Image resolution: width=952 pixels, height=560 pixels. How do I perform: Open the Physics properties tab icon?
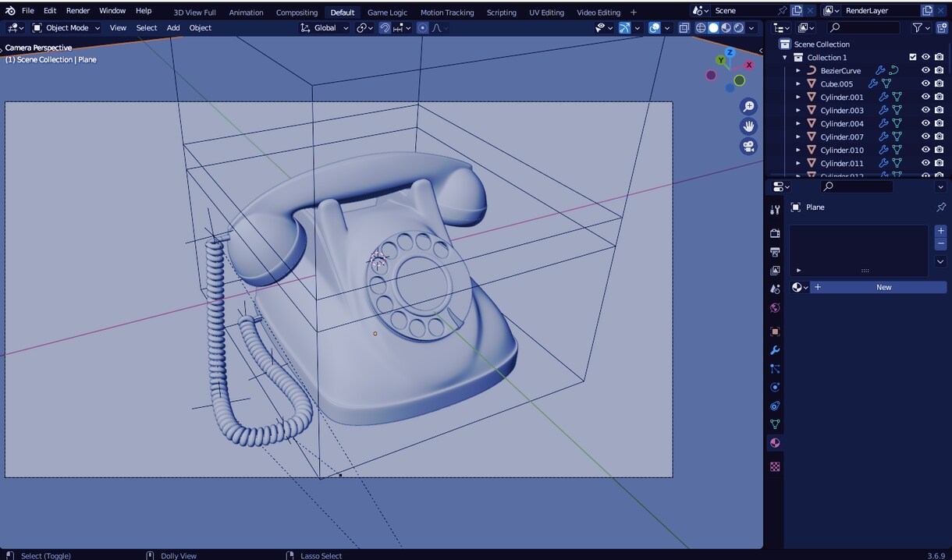[x=775, y=388]
